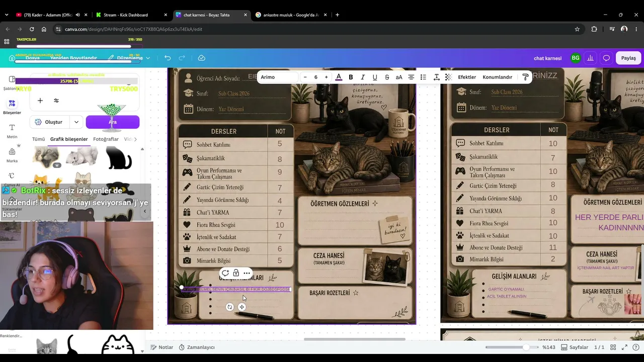Open the Yeniden Boyutlandır menu

click(73, 58)
